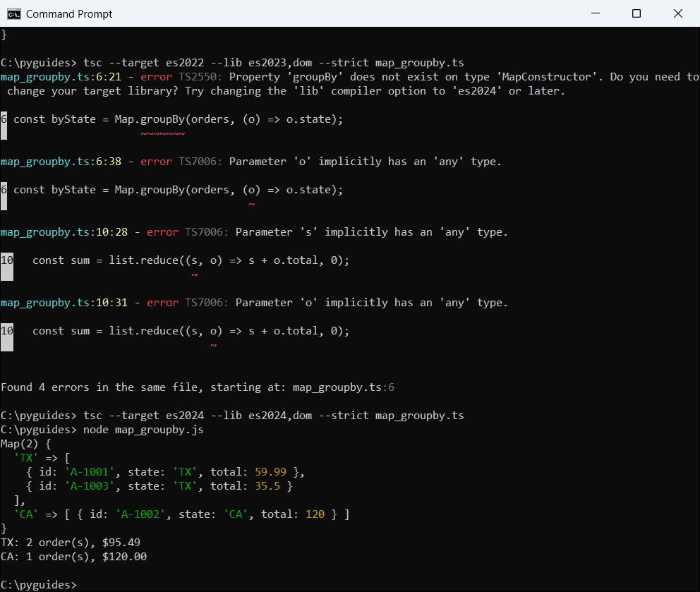Click the total value 59.99
700x592 pixels.
[x=270, y=472]
